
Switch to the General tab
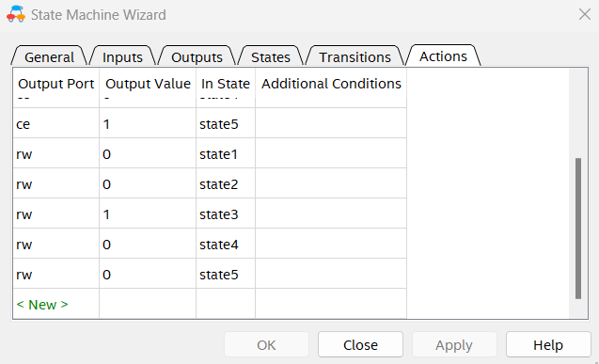click(x=49, y=57)
